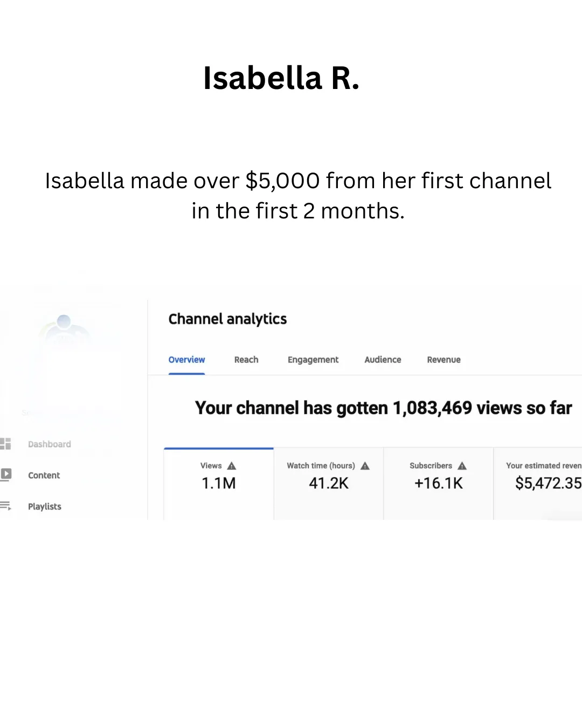
Task: Click the warning triangle beside Views
Action: [x=232, y=466]
